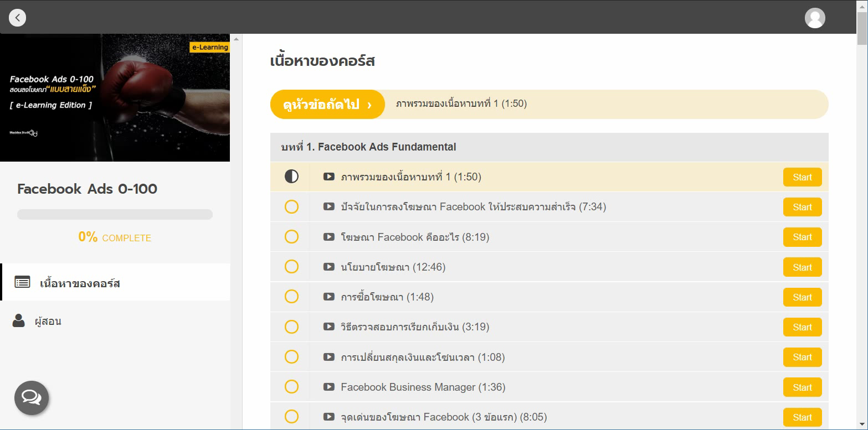Click completion circle for โฆษณา Facebook คืออะไร
This screenshot has width=868, height=430.
point(291,237)
